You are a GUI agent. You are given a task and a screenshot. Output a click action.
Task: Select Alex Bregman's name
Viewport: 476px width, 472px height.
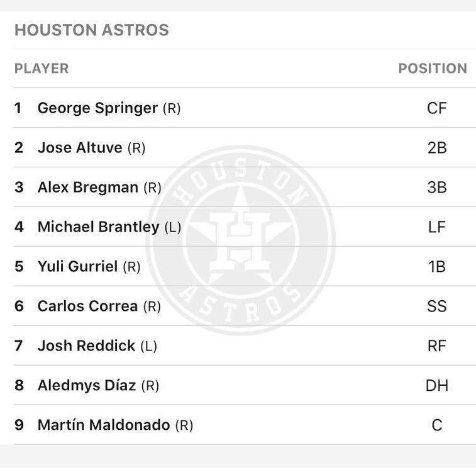88,188
